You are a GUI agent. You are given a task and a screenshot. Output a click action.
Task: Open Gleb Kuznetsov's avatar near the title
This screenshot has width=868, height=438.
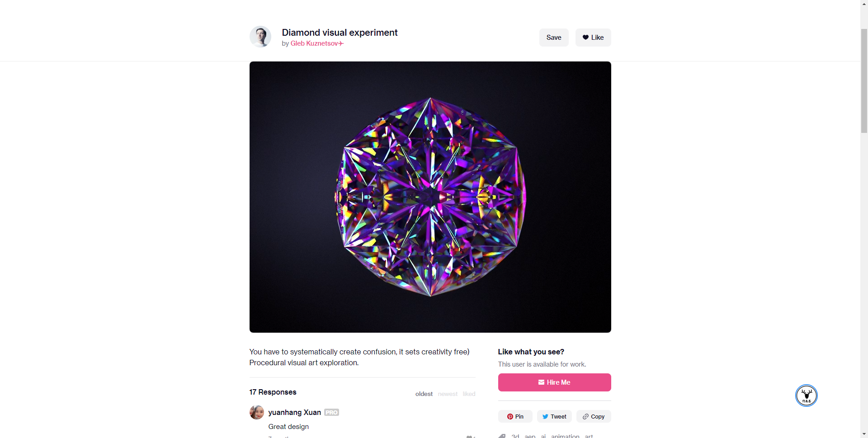(x=260, y=37)
